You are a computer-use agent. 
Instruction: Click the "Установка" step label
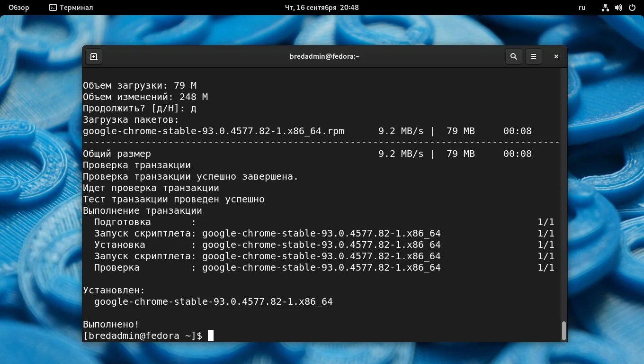(x=120, y=245)
